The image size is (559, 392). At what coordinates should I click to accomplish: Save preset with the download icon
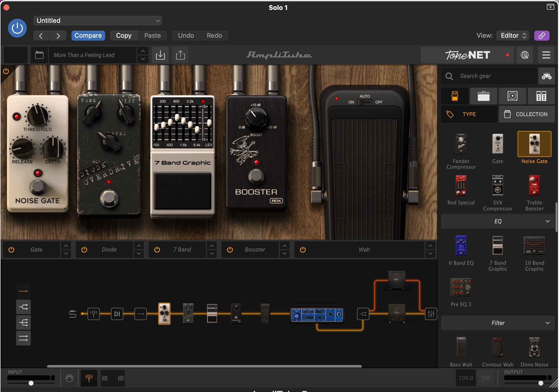160,55
